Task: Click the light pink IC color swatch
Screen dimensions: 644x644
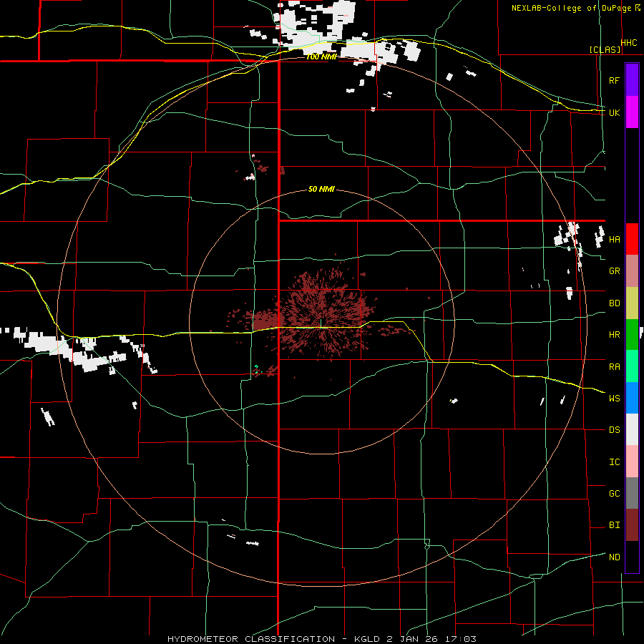Action: click(632, 462)
